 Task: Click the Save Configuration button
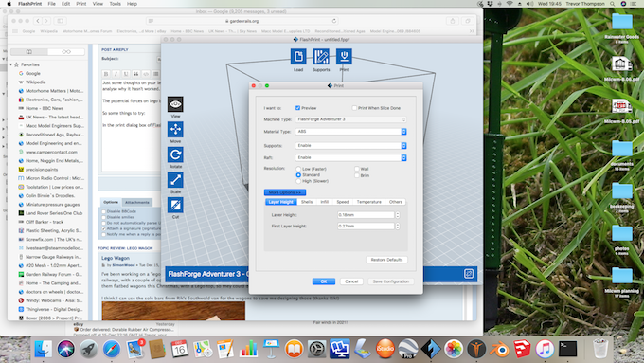pos(390,281)
